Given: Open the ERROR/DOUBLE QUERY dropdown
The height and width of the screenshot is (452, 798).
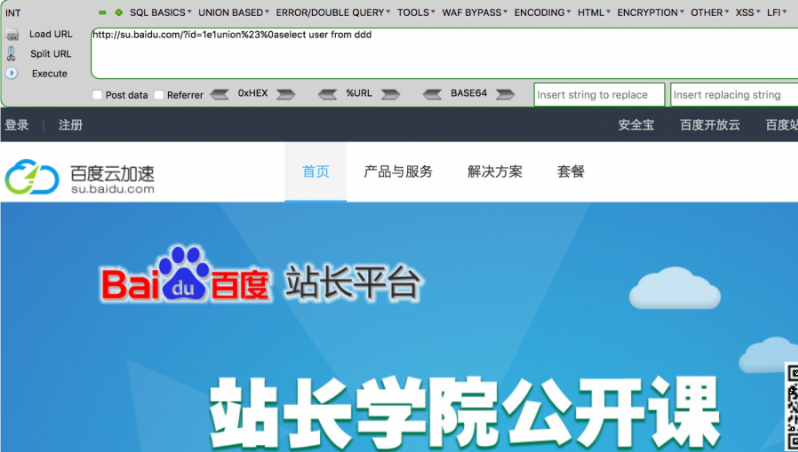Looking at the screenshot, I should 333,12.
